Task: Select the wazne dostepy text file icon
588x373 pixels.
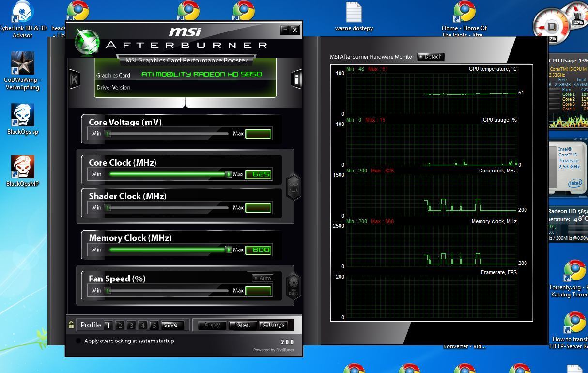Action: [x=354, y=16]
